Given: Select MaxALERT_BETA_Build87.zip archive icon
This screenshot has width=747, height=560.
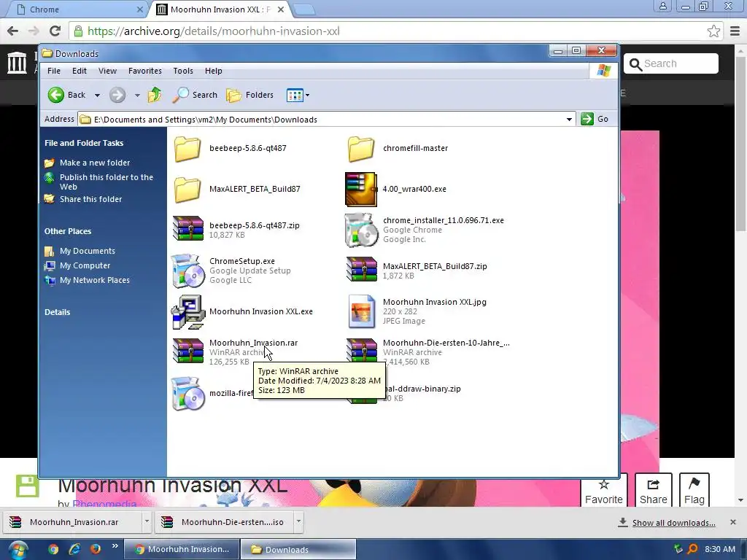Looking at the screenshot, I should pos(362,269).
